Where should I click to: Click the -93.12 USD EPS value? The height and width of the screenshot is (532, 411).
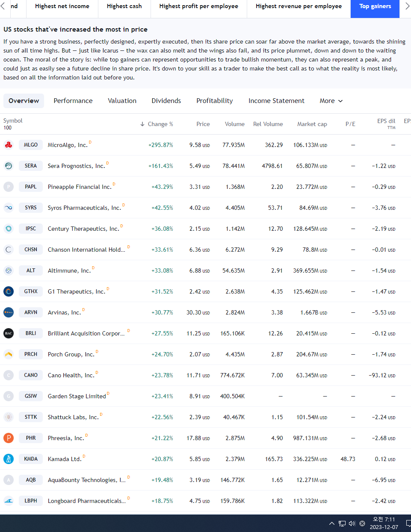click(x=382, y=376)
